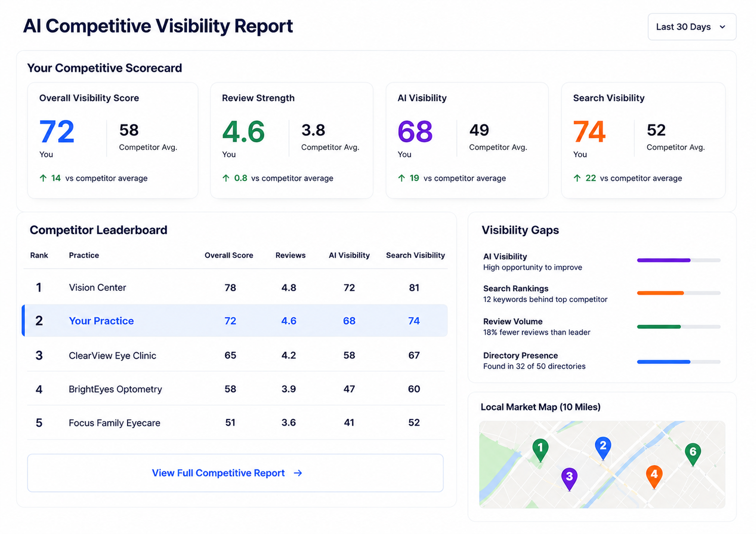Click the 3.8 competitor average value
Screen dimensions: 756x534
313,130
